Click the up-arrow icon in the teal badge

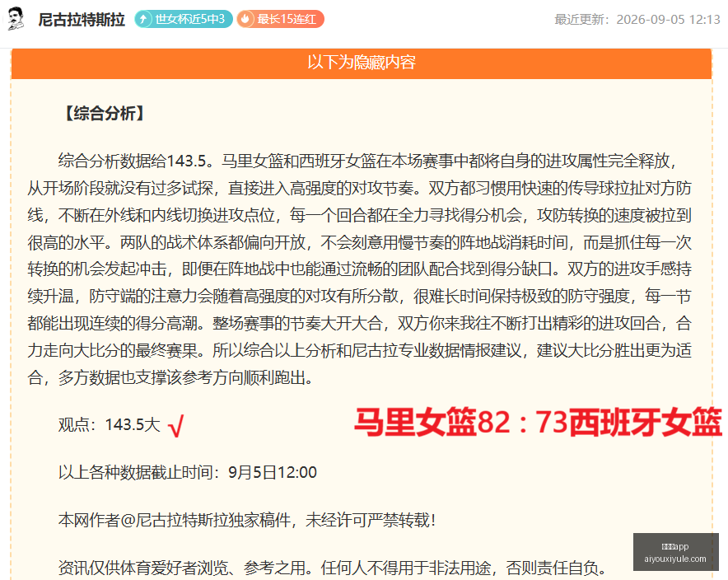coord(143,19)
